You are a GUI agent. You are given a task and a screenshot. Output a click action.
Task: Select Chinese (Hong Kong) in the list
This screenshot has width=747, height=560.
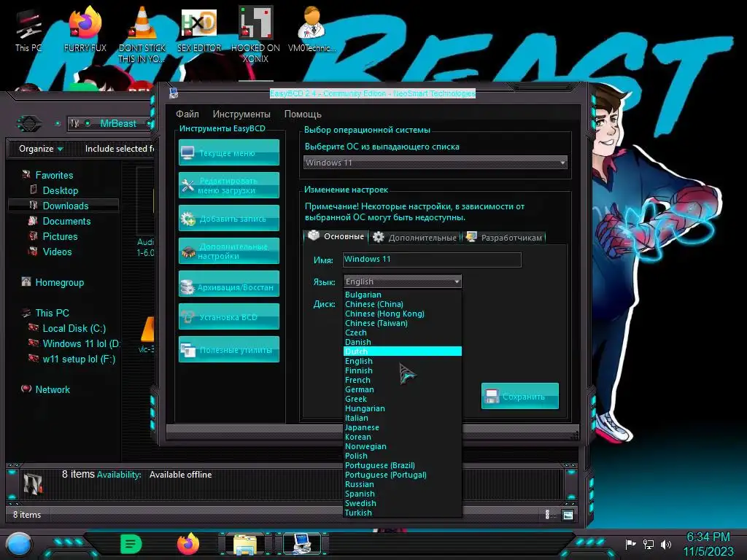(402, 314)
